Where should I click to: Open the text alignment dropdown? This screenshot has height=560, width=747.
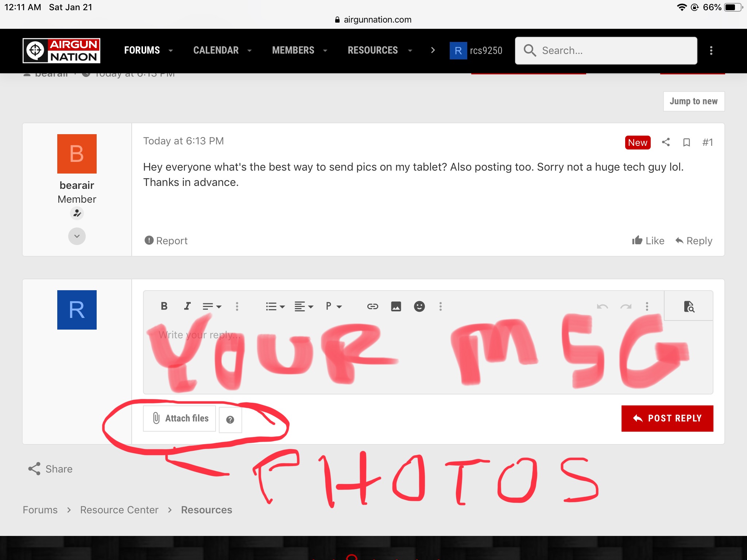point(304,306)
